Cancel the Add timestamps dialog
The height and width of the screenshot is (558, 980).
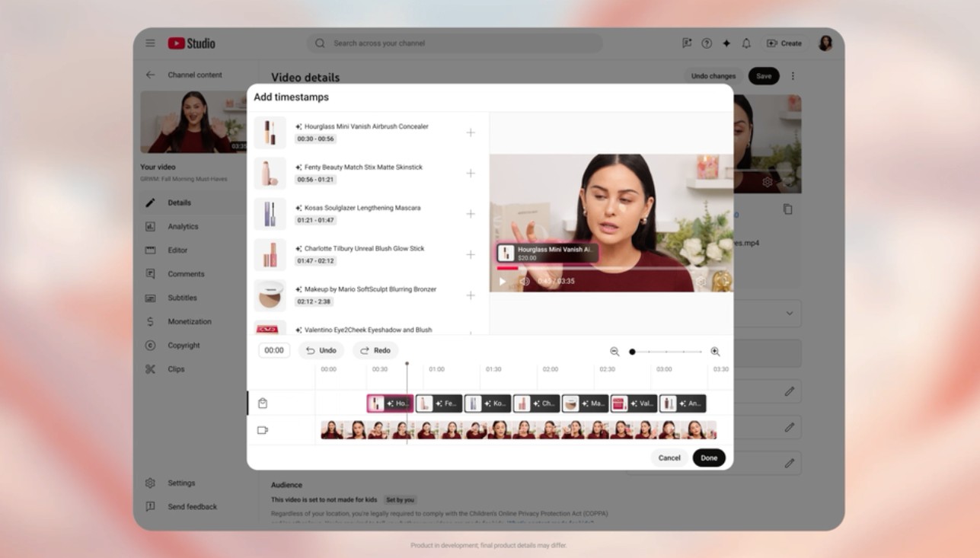click(669, 458)
